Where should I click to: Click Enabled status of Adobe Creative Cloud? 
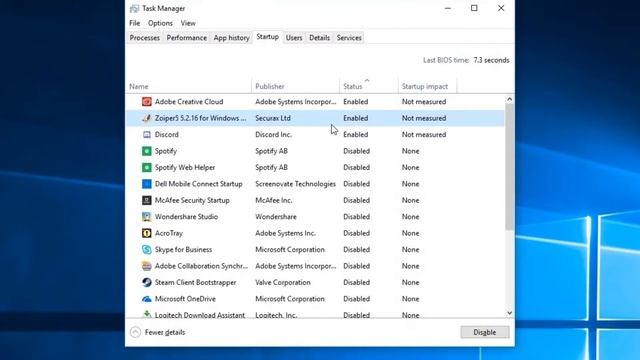pyautogui.click(x=356, y=102)
